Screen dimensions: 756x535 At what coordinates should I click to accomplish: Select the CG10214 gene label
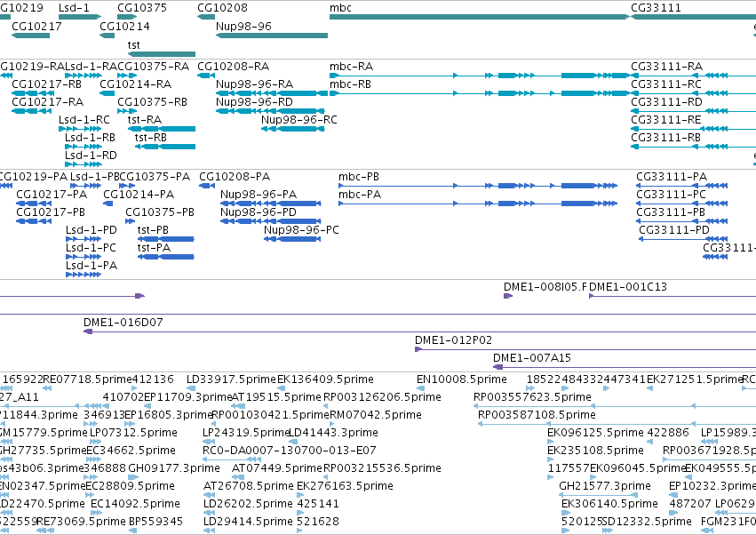point(124,26)
